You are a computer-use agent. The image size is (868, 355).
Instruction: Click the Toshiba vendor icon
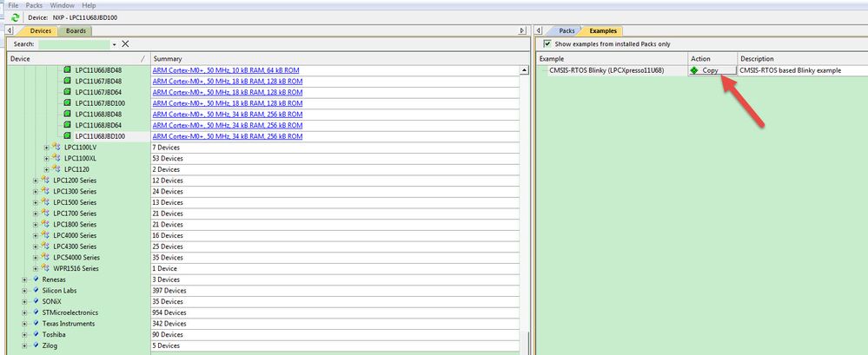coord(36,334)
